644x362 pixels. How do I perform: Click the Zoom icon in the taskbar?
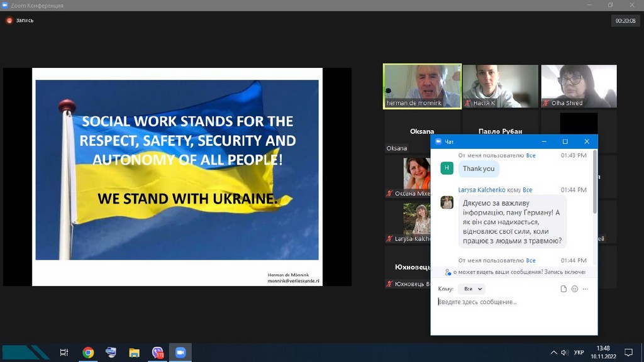point(180,353)
